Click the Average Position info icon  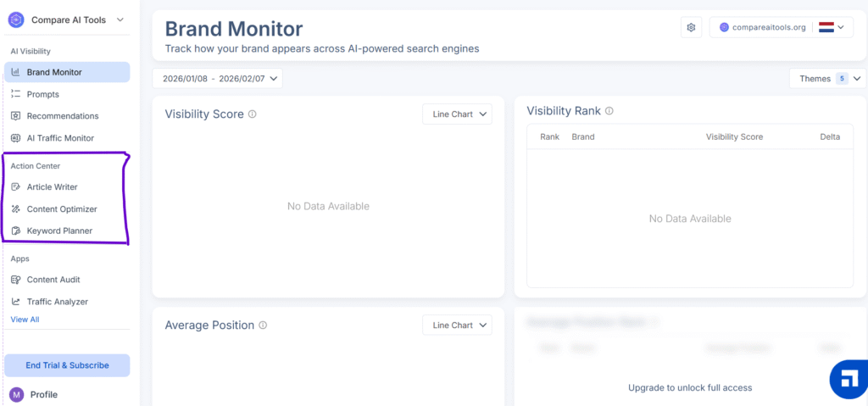tap(263, 325)
